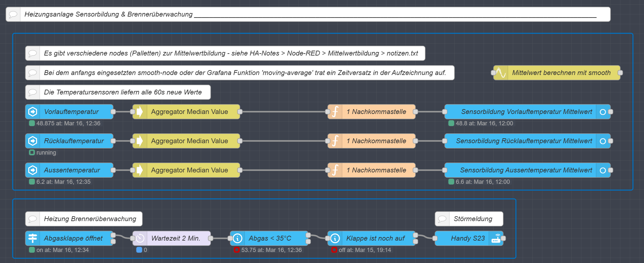644x263 pixels.
Task: Select the comment about 60s sensor values
Action: tap(123, 92)
